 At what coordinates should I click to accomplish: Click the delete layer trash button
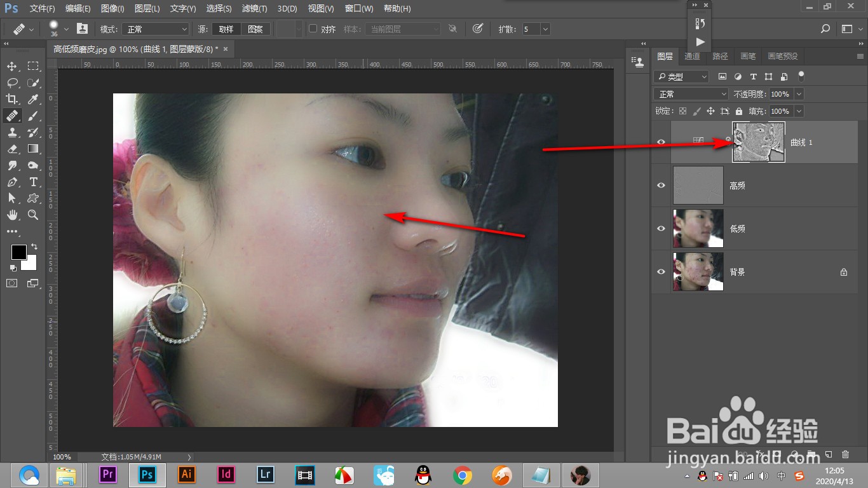tap(845, 455)
